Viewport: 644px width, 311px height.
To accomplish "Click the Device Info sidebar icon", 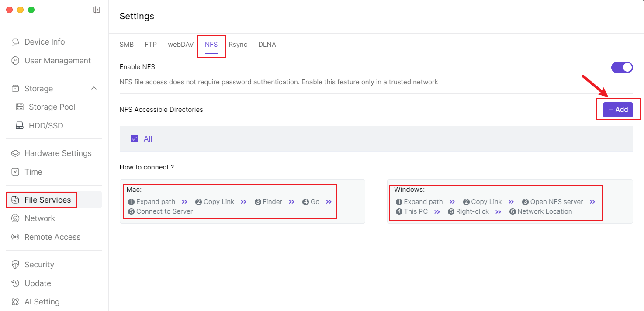I will click(x=15, y=42).
